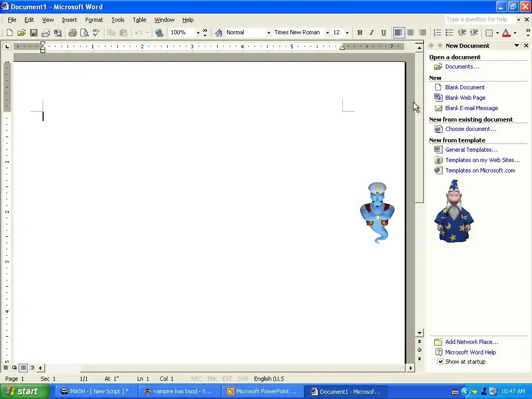Toggle Bold formatting

[x=360, y=33]
